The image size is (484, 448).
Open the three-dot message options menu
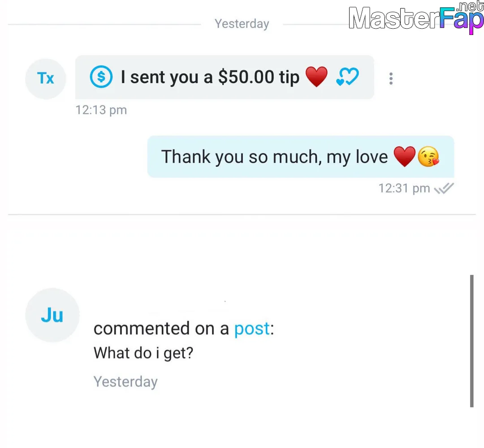pos(391,78)
